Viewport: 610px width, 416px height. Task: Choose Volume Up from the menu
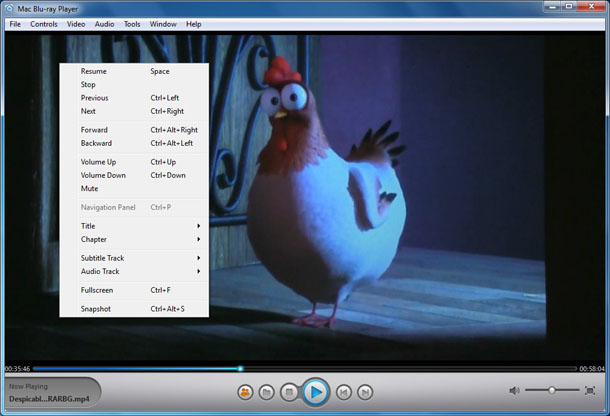(x=134, y=161)
